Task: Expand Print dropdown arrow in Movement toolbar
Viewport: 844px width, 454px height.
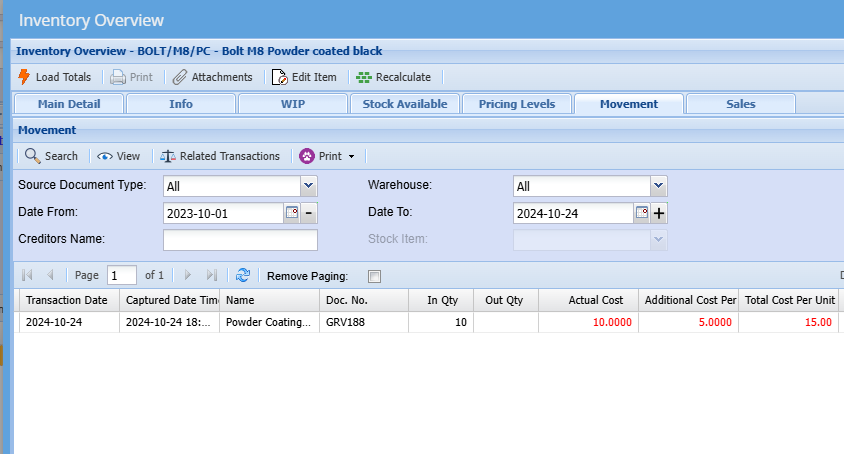Action: click(351, 157)
